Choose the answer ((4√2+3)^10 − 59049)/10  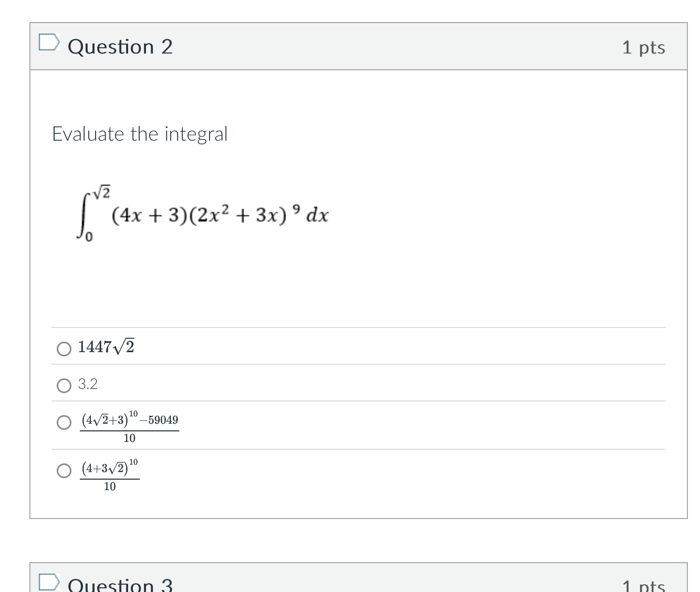pyautogui.click(x=64, y=422)
